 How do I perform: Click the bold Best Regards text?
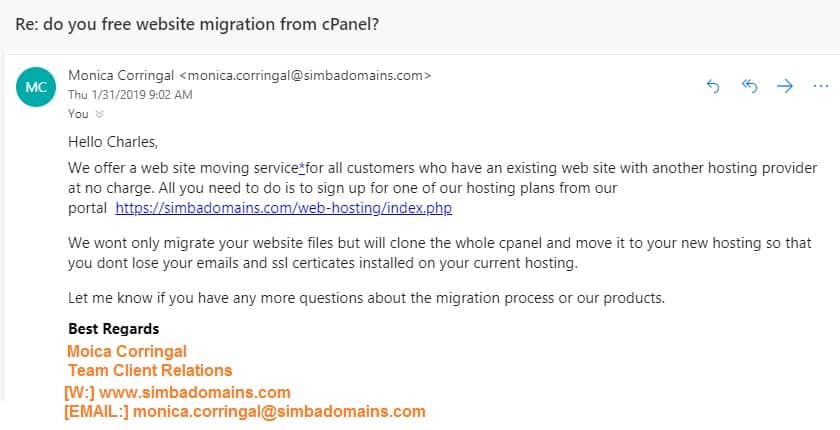click(x=114, y=328)
